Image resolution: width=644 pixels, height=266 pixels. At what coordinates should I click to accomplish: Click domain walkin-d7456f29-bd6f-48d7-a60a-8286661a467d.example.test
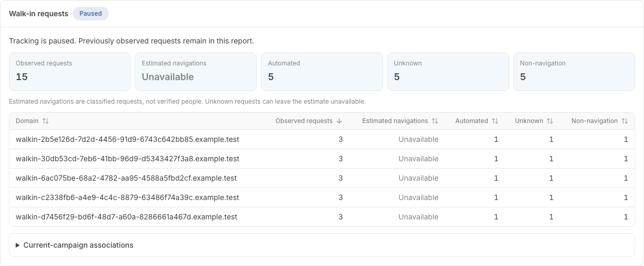coord(126,217)
